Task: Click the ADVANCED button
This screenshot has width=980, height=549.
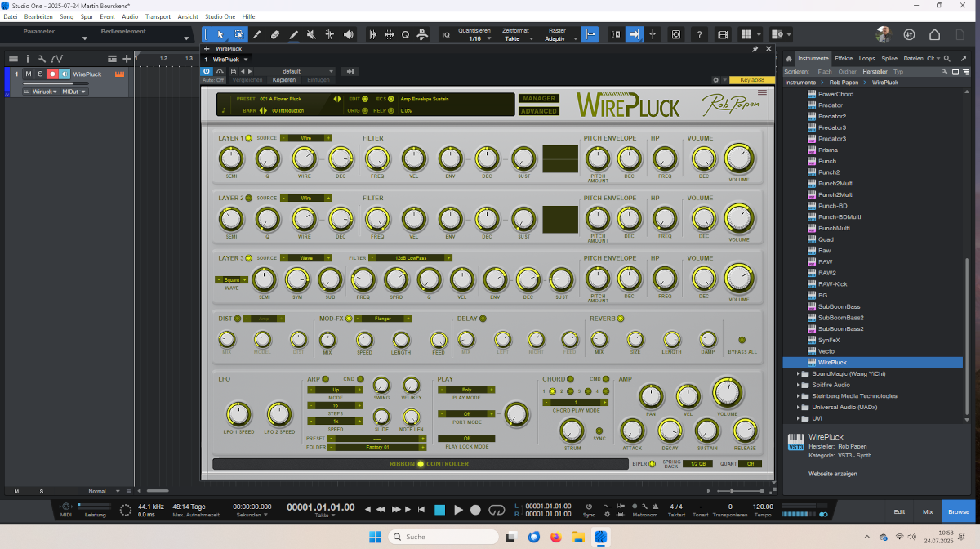Action: [539, 111]
